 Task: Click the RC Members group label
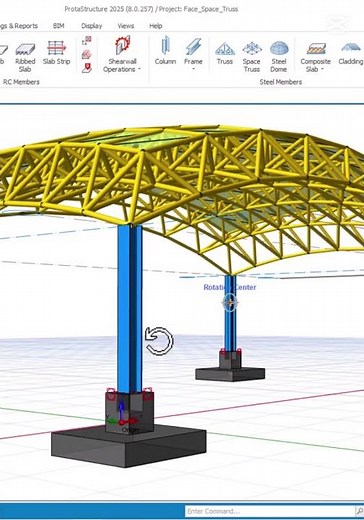point(21,82)
